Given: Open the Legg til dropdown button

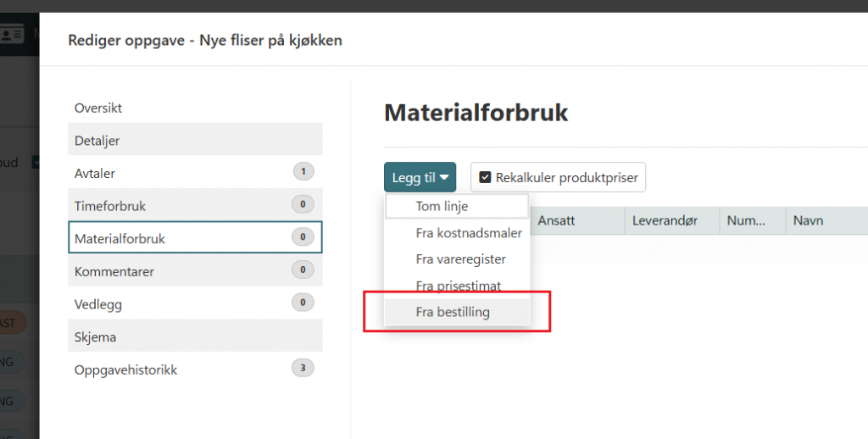Looking at the screenshot, I should point(420,178).
